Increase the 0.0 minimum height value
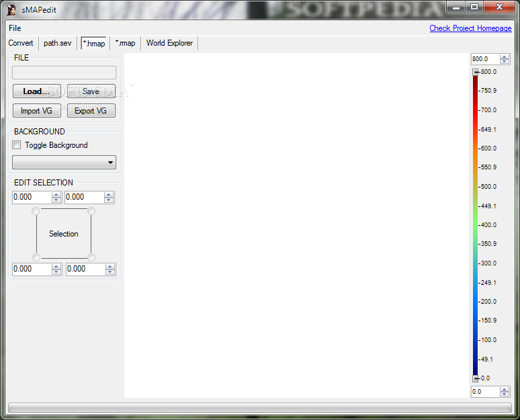 [505, 389]
